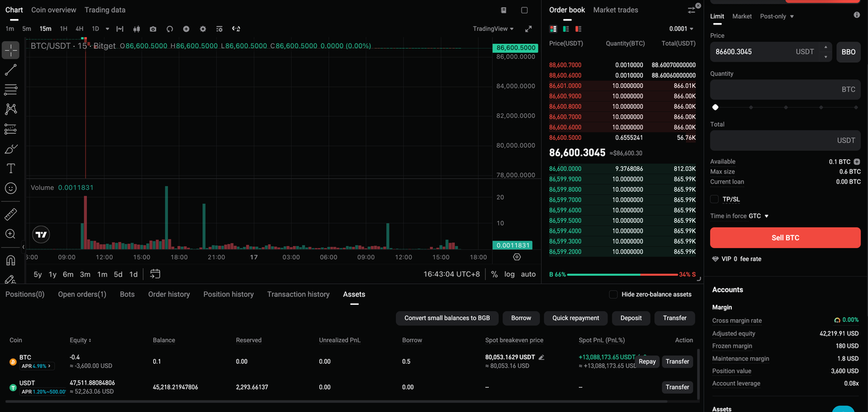Click the Quick repayment button
Screen dimensions: 868x412
point(576,318)
